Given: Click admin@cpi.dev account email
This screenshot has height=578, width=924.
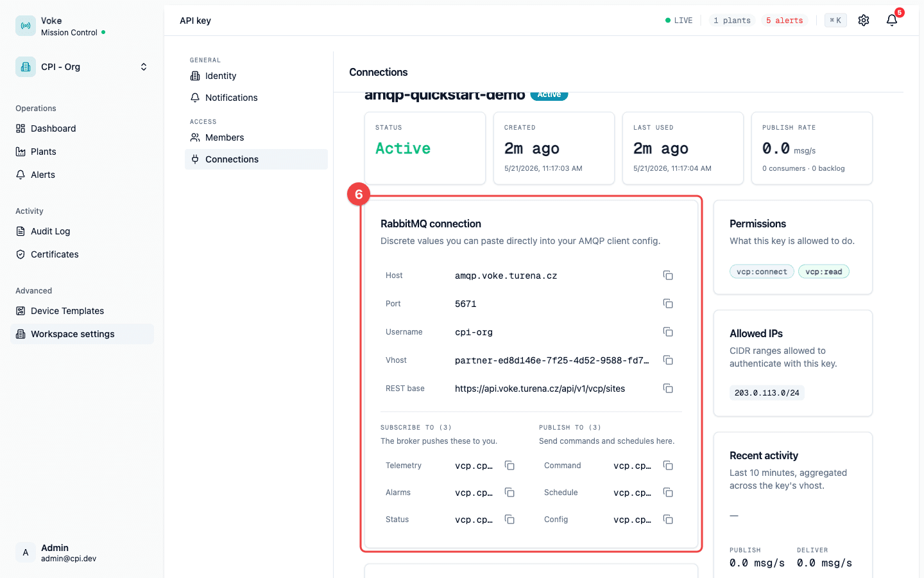Looking at the screenshot, I should coord(69,559).
